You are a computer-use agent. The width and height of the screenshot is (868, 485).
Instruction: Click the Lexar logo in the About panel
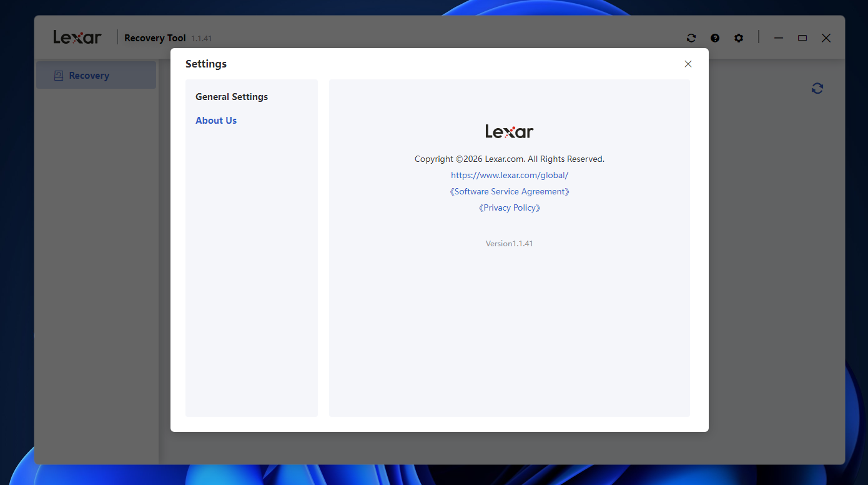coord(509,131)
